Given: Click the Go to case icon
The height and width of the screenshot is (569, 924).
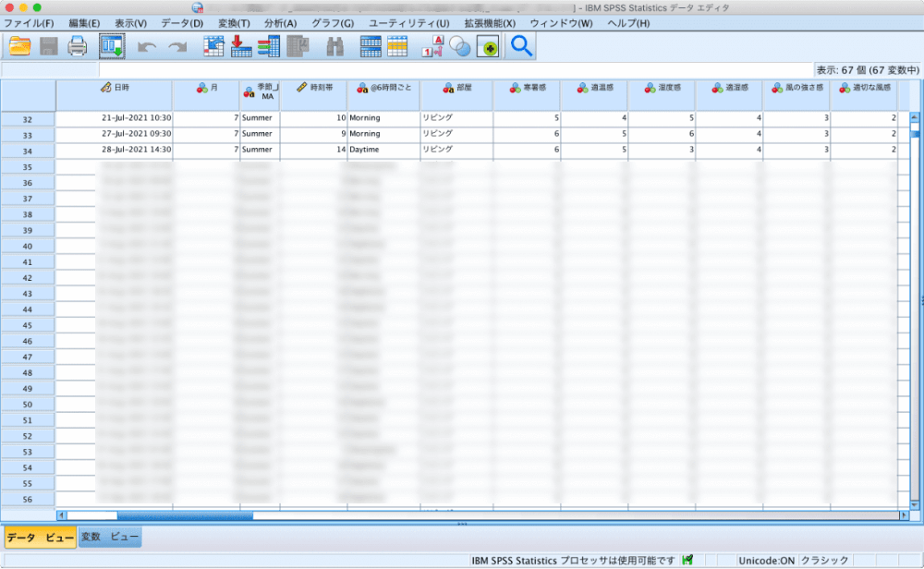Looking at the screenshot, I should click(x=213, y=45).
